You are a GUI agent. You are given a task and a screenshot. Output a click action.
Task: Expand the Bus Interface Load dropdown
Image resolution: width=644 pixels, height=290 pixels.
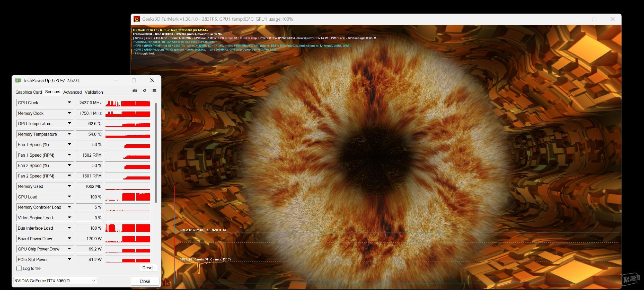pos(69,228)
